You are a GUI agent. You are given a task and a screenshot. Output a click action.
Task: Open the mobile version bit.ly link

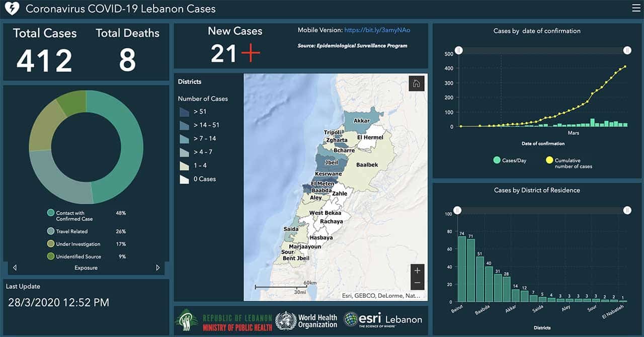point(377,30)
